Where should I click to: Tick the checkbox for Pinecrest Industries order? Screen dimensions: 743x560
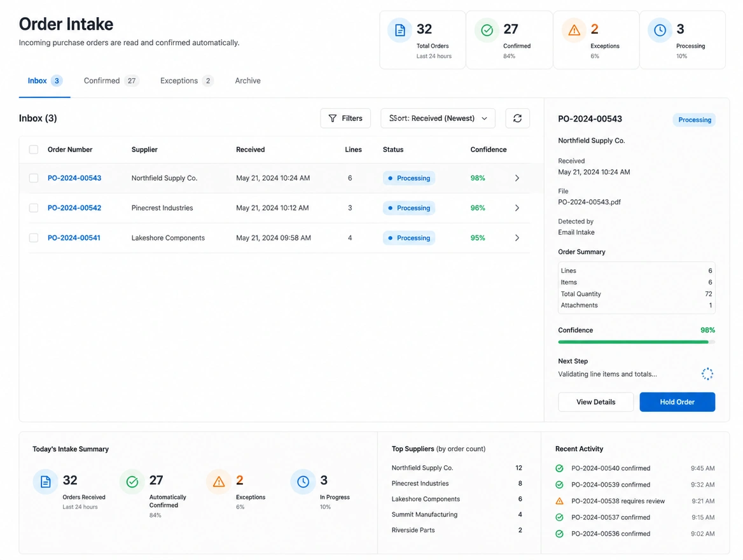34,207
